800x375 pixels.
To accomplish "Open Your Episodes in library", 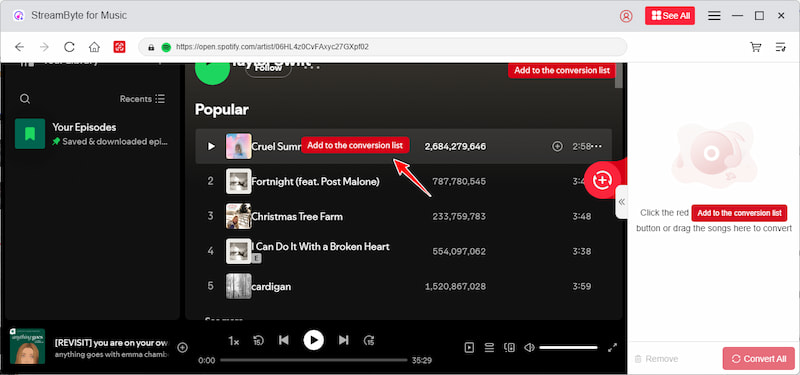I will coord(92,134).
